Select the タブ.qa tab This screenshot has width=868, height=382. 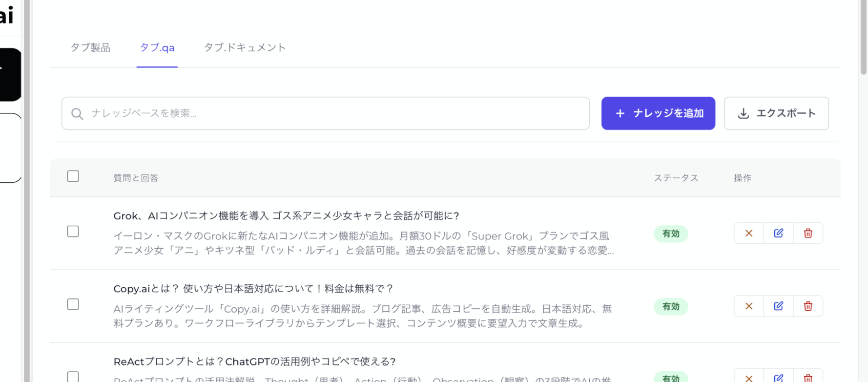pyautogui.click(x=157, y=47)
